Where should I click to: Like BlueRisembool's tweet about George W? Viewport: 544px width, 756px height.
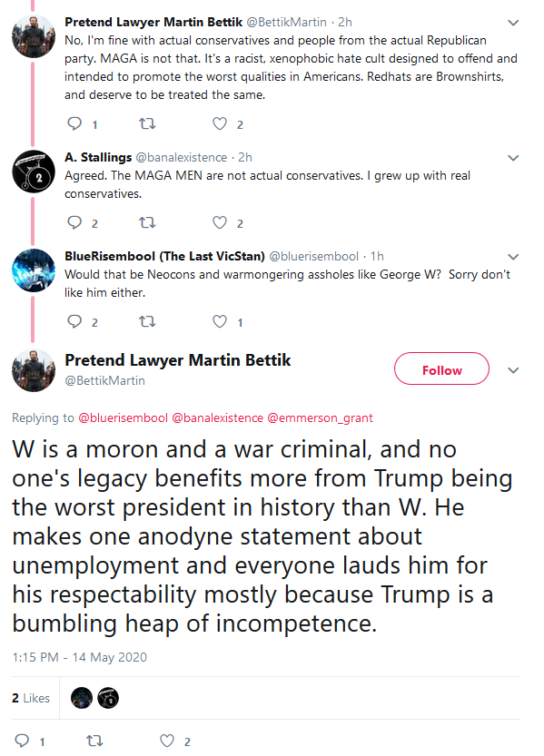(x=220, y=321)
